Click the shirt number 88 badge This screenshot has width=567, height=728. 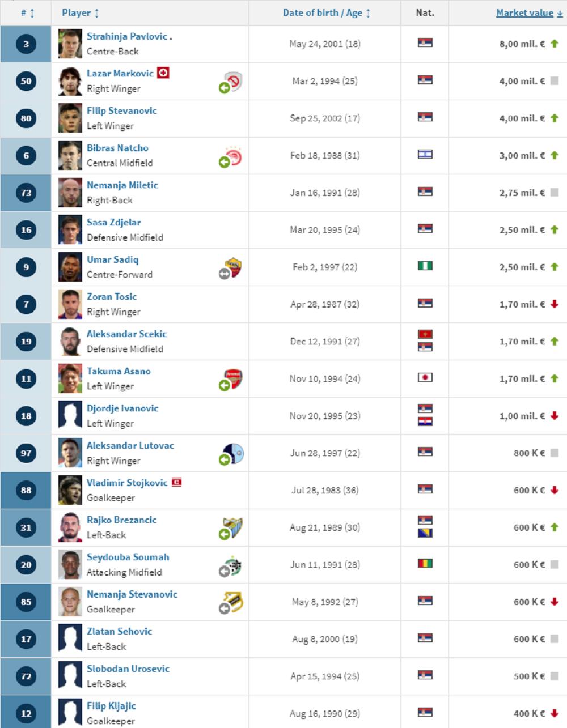pos(26,490)
